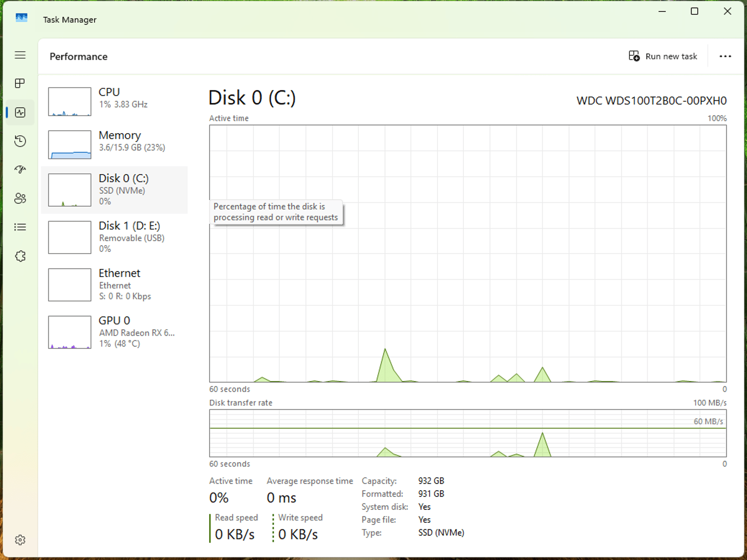This screenshot has width=747, height=560.
Task: Click the 'Average response time' label
Action: click(310, 481)
